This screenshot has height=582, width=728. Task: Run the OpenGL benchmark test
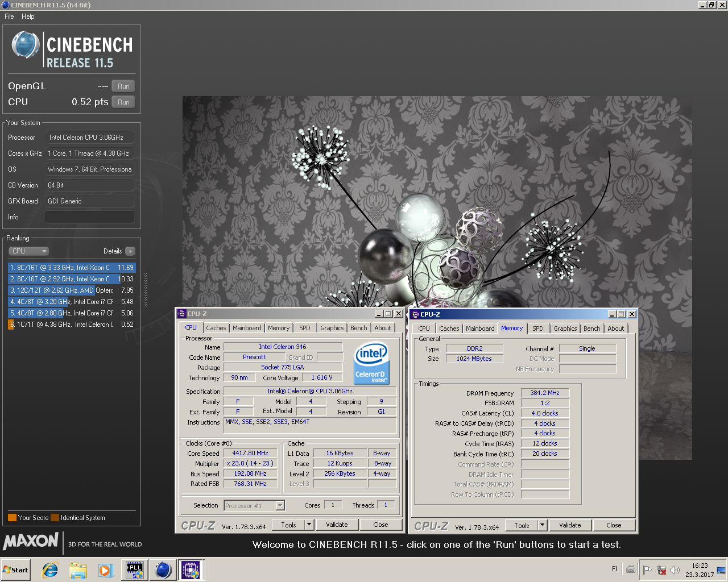coord(123,86)
